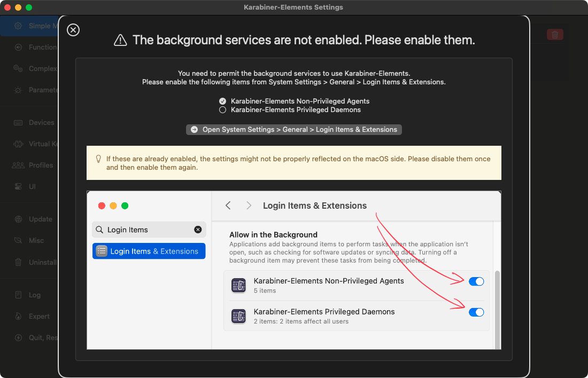The width and height of the screenshot is (588, 378).
Task: Click "You need to permit the background services" text
Action: [294, 74]
